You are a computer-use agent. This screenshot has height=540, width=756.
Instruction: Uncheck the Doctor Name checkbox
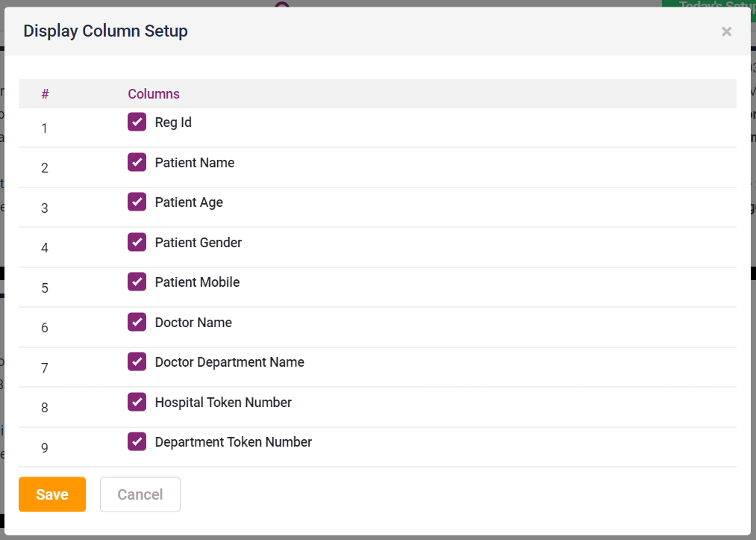[137, 322]
